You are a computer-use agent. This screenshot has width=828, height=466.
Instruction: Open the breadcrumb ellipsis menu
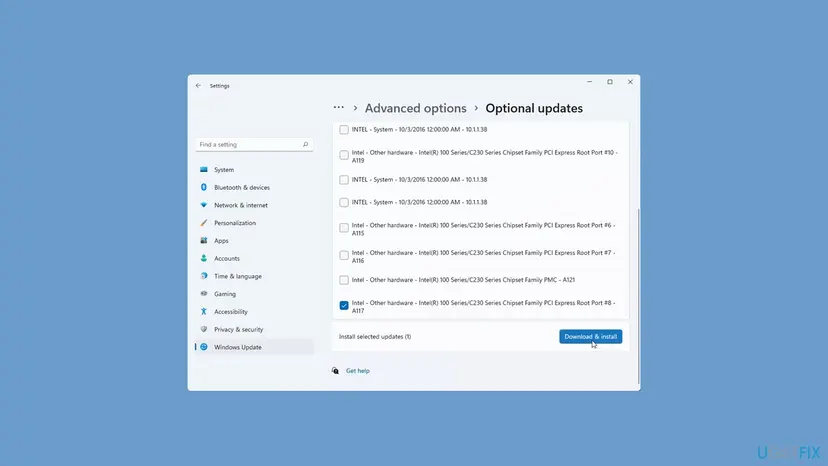[338, 108]
